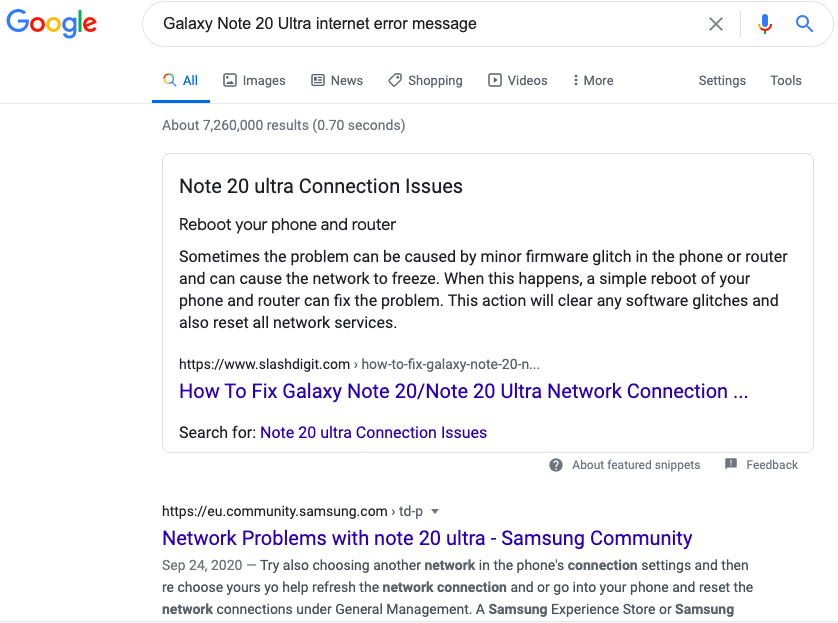Viewport: 838px width, 623px height.
Task: Click the featured snippets question mark icon
Action: pos(556,465)
